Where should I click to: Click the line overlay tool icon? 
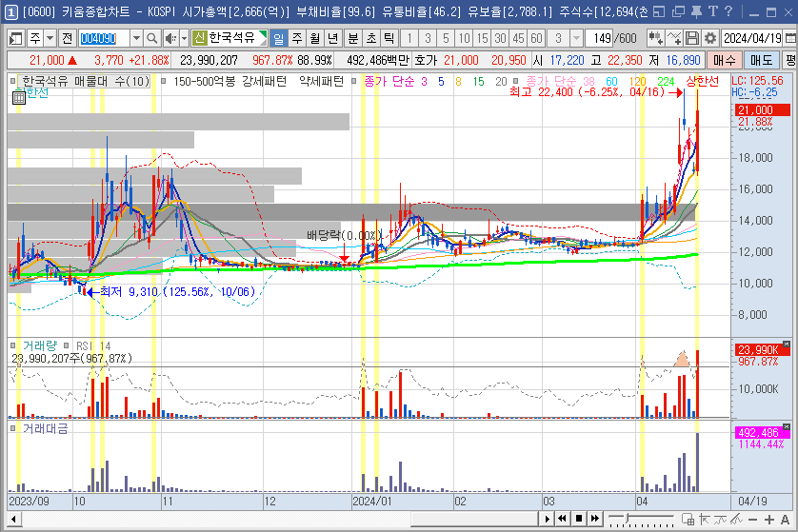coord(674,38)
